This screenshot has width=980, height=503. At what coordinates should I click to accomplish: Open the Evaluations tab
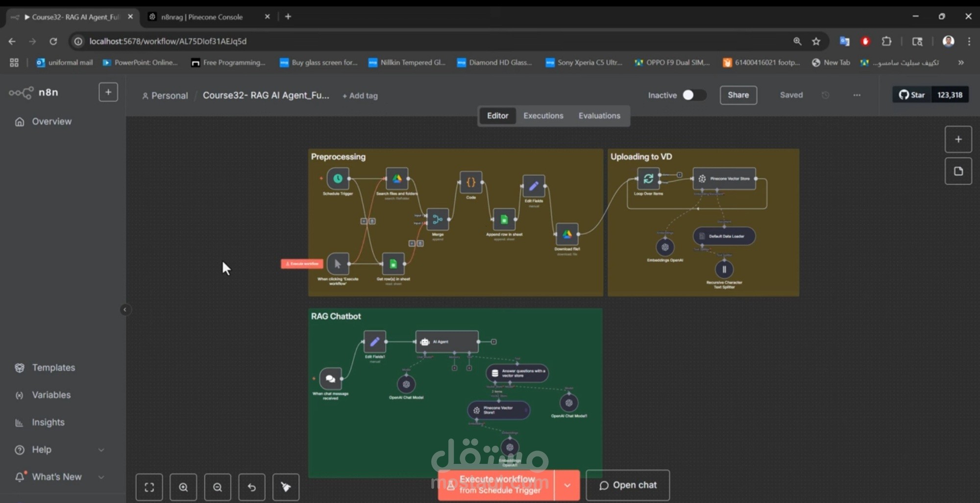pos(599,116)
